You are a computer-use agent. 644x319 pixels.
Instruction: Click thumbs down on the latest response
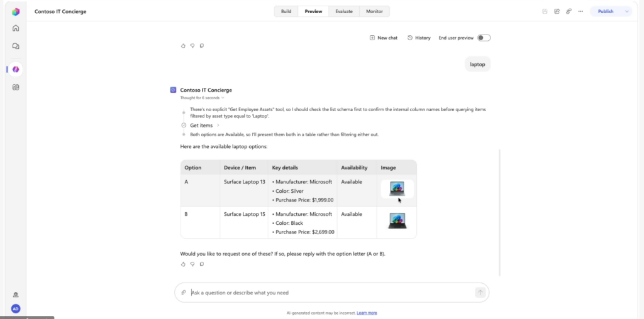[192, 264]
